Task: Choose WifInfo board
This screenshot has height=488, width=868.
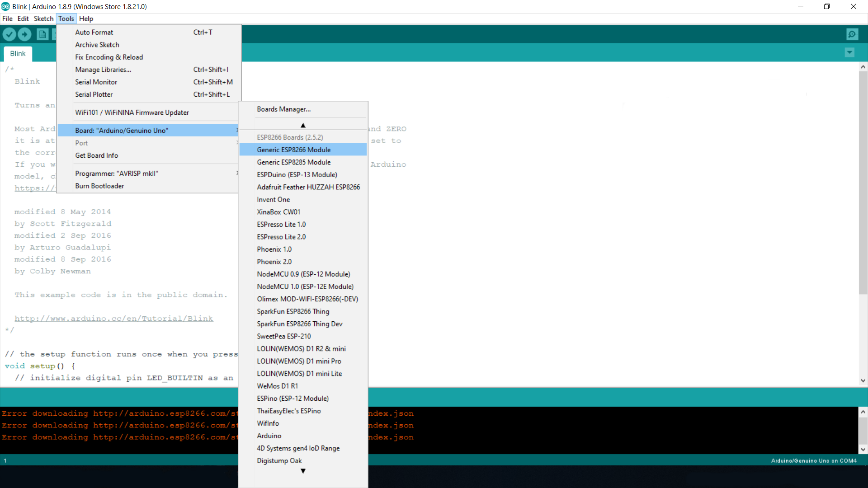Action: [303, 423]
